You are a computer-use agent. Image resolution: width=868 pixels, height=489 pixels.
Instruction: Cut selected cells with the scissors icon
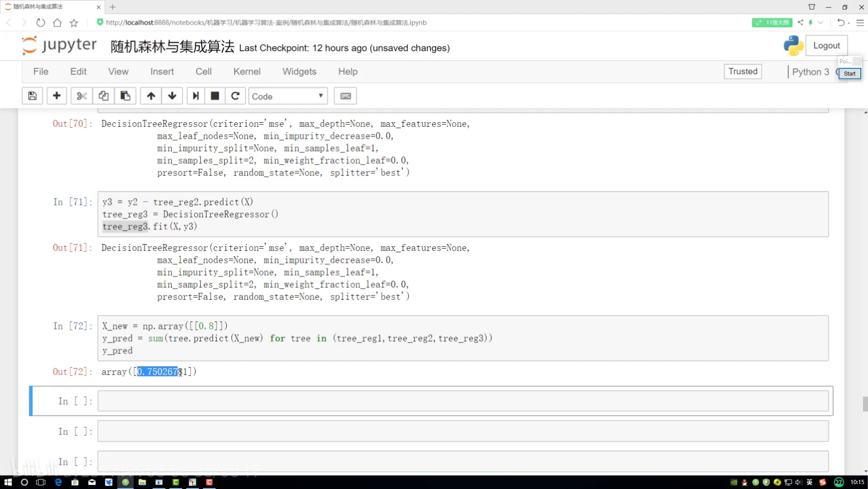click(82, 96)
